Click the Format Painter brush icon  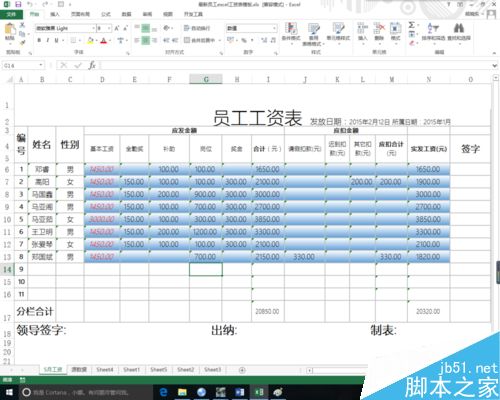[22, 42]
